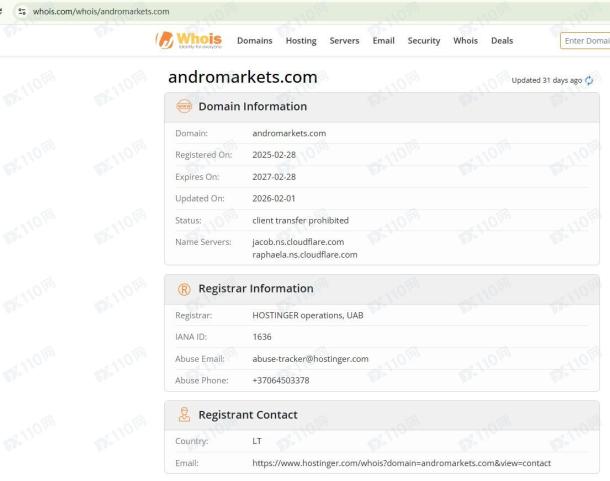The image size is (610, 481).
Task: Open the Hosting menu
Action: tap(301, 41)
